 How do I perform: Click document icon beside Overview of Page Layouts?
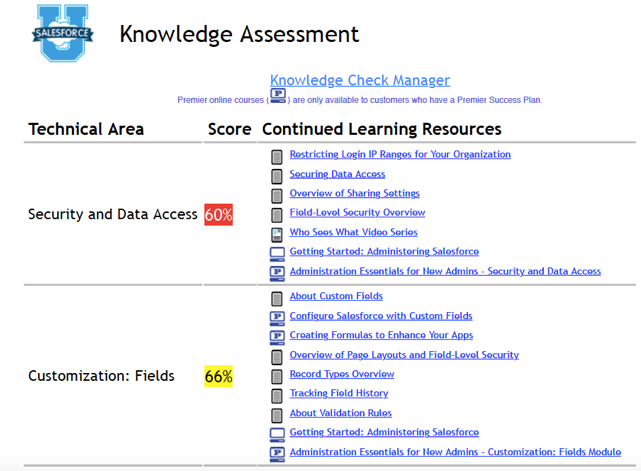pyautogui.click(x=277, y=357)
